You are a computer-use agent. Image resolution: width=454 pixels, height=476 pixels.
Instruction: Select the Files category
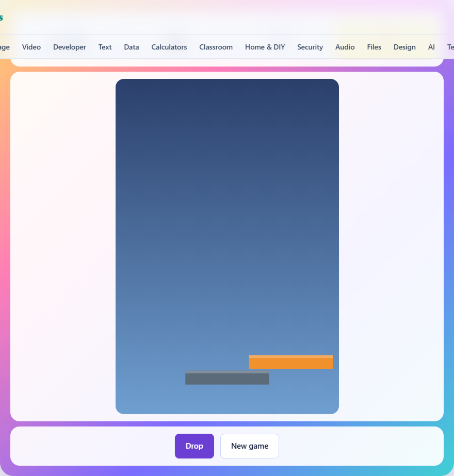pos(374,47)
